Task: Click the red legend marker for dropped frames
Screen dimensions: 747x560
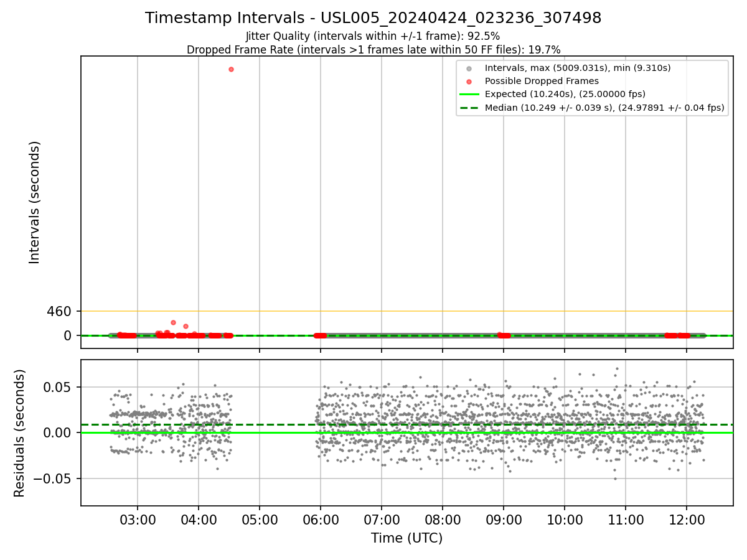Action: (x=469, y=81)
